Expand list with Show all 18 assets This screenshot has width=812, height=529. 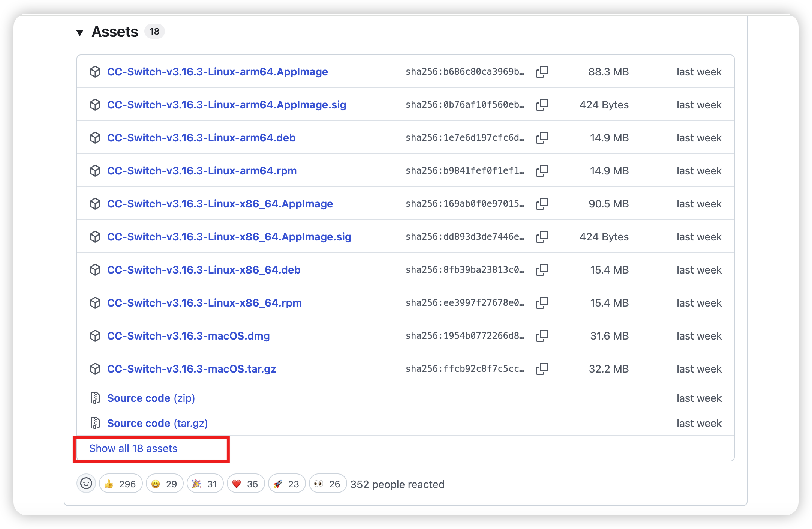[x=133, y=448]
